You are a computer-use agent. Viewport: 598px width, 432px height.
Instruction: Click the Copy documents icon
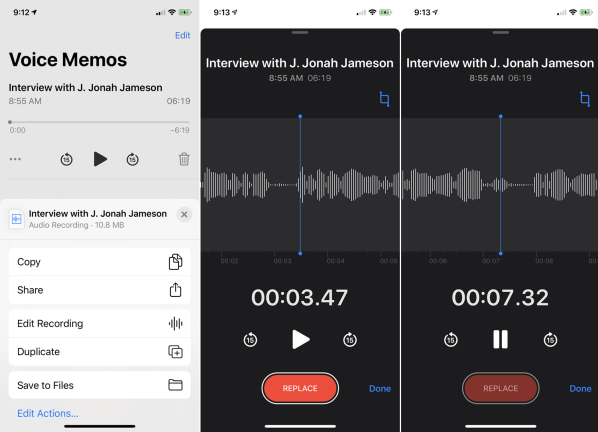175,262
